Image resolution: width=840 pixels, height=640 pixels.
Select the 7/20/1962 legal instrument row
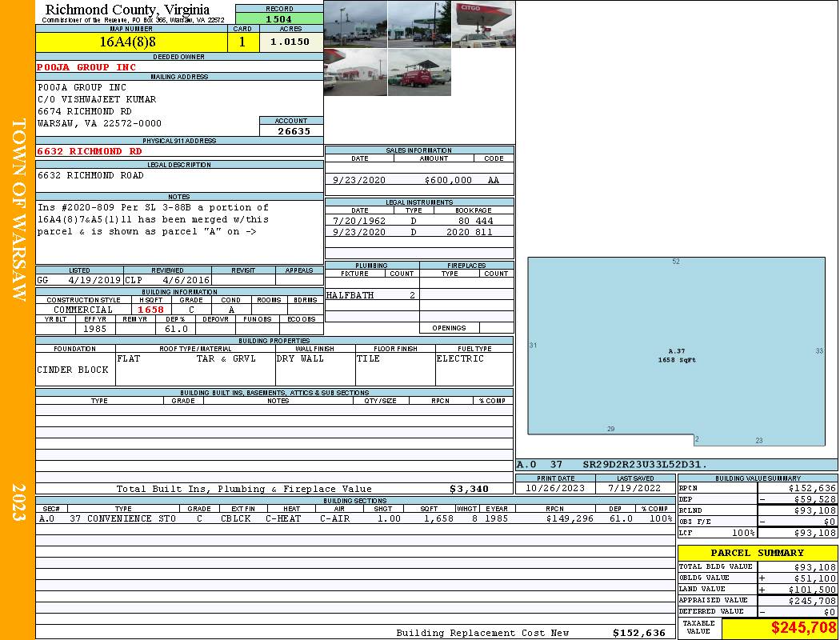click(x=418, y=220)
